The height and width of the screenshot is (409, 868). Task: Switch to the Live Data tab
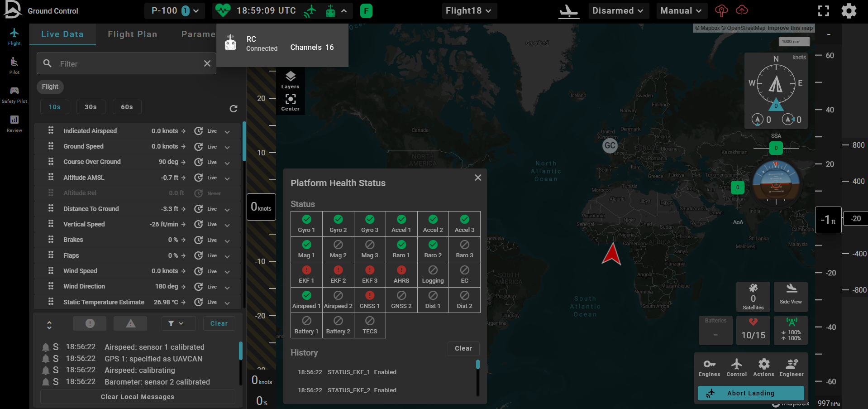(62, 34)
